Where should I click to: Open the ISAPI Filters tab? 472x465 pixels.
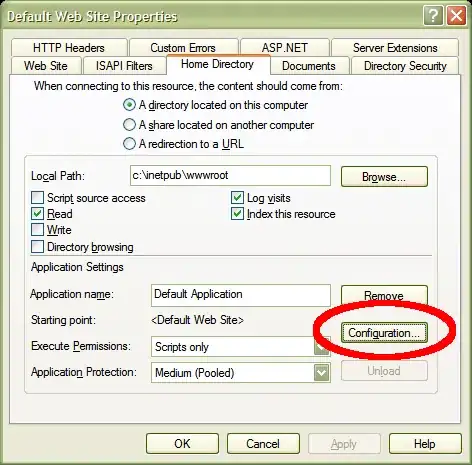pos(124,66)
